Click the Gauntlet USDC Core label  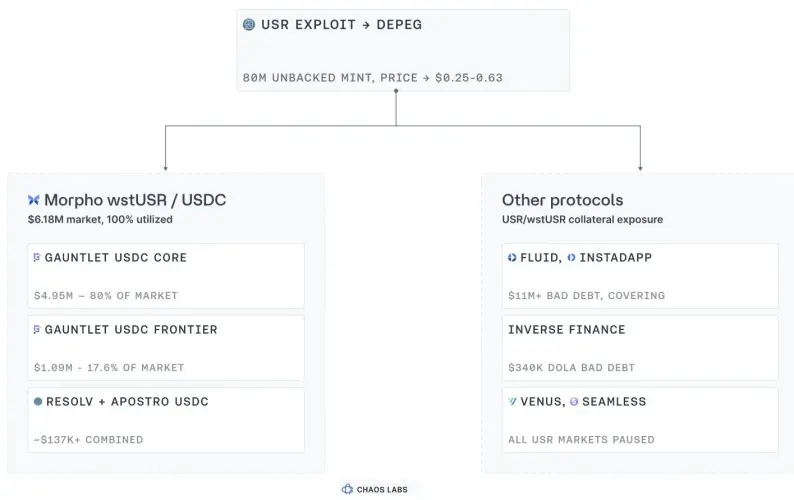point(116,257)
